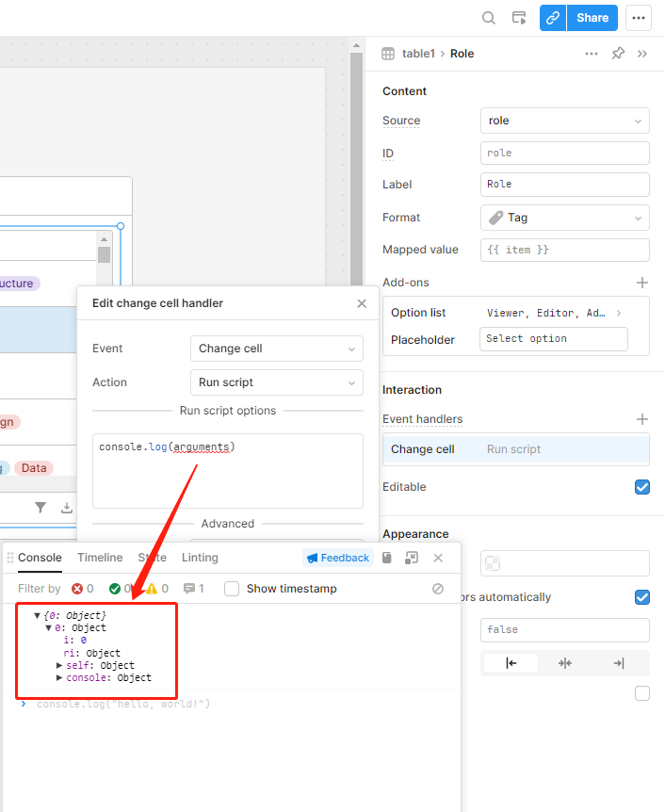
Task: Add a new add-on with plus icon
Action: tap(642, 283)
